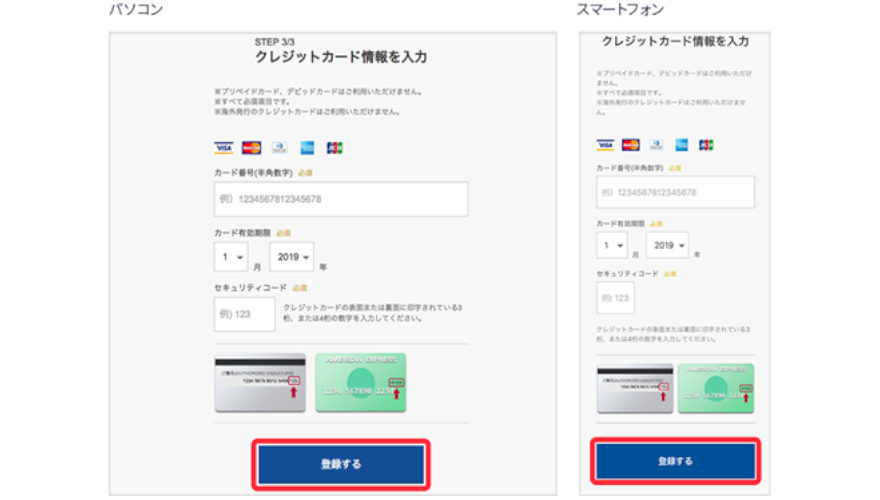Click the VISA card icon in PC form
Viewport: 880px width, 500px height.
pyautogui.click(x=223, y=148)
